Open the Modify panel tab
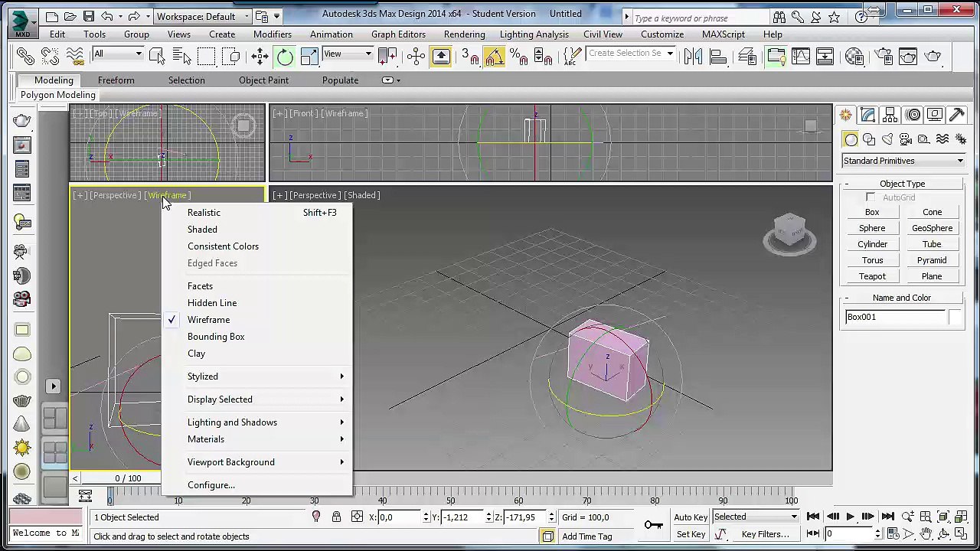The image size is (980, 551). [867, 115]
